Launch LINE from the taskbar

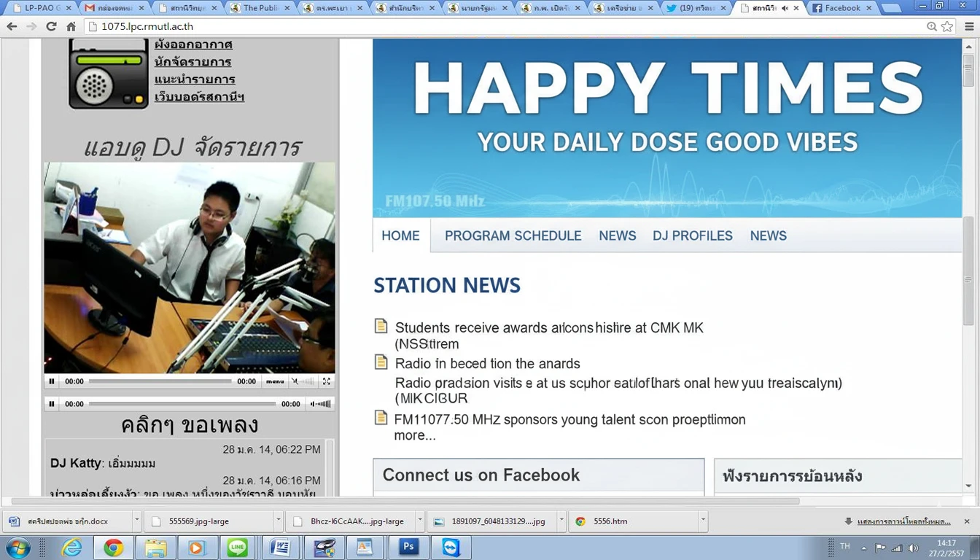237,547
